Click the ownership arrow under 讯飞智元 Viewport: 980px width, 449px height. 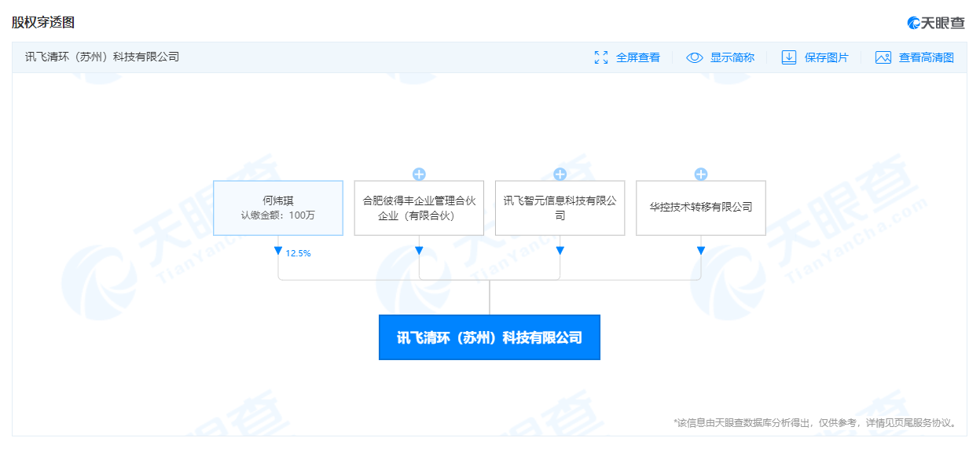(x=560, y=251)
